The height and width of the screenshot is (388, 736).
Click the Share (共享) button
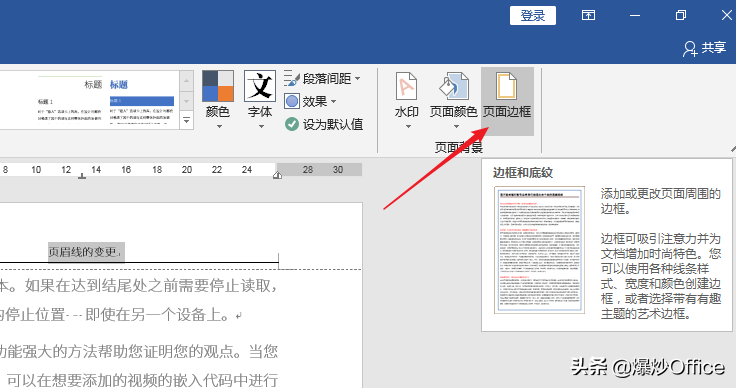(x=705, y=48)
